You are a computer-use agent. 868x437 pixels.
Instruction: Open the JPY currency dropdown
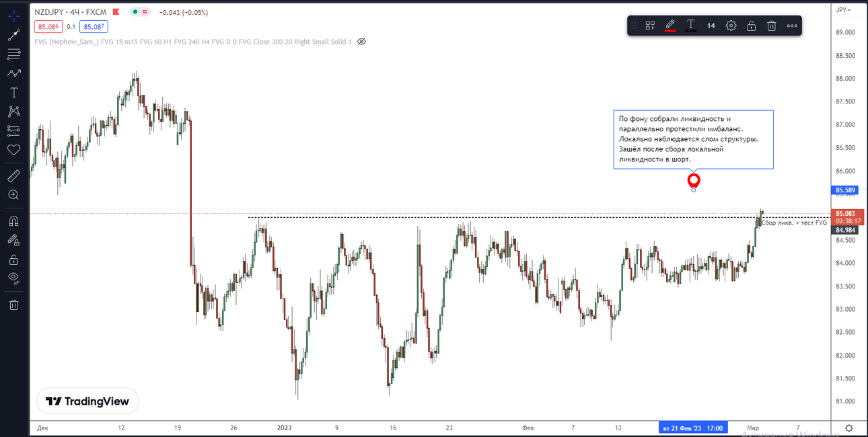click(x=842, y=9)
